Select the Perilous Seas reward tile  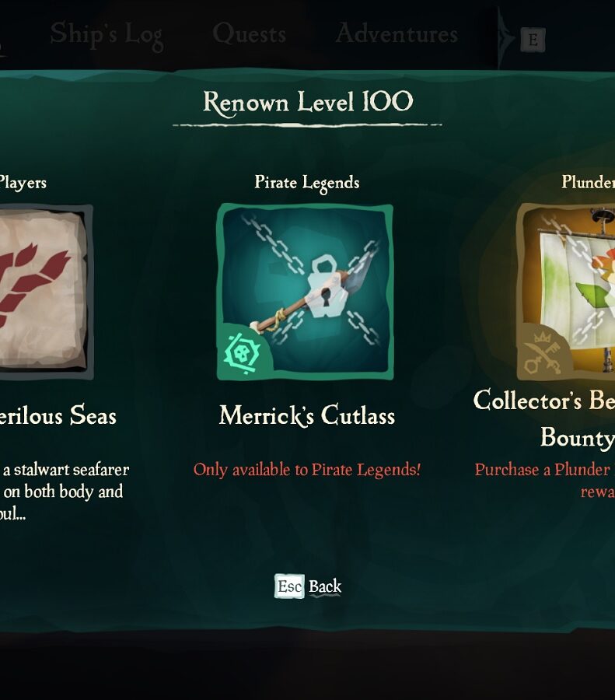[44, 292]
